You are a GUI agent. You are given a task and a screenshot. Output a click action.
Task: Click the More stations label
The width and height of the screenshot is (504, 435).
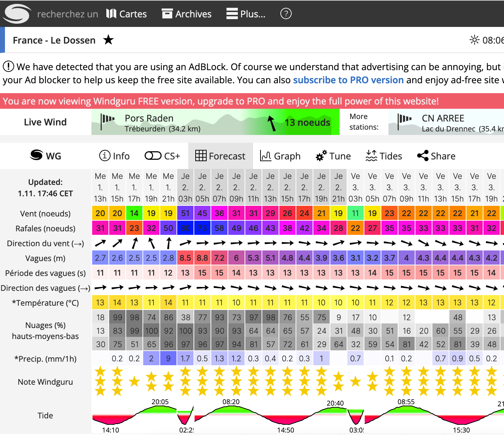pyautogui.click(x=364, y=122)
